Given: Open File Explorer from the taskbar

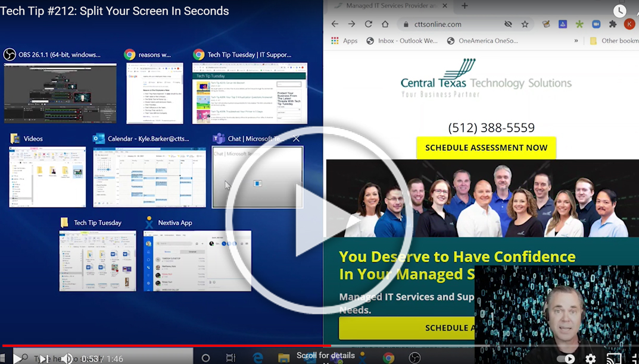Looking at the screenshot, I should point(283,358).
